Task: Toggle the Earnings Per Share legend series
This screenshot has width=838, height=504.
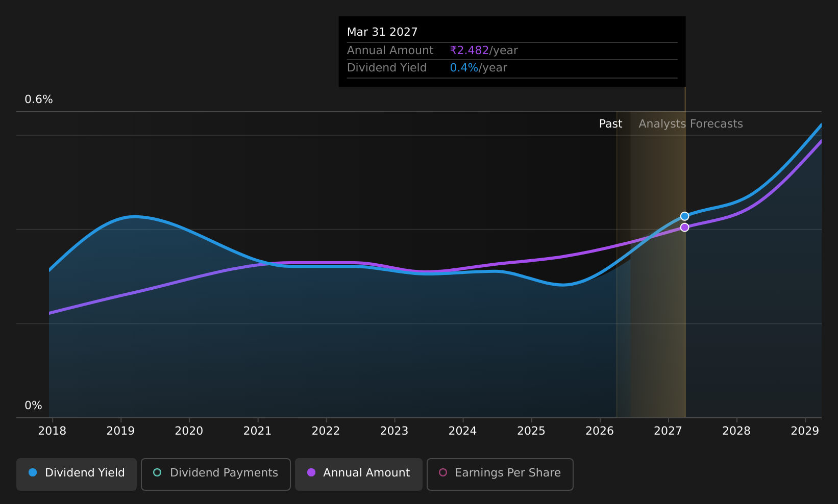Action: [x=500, y=474]
